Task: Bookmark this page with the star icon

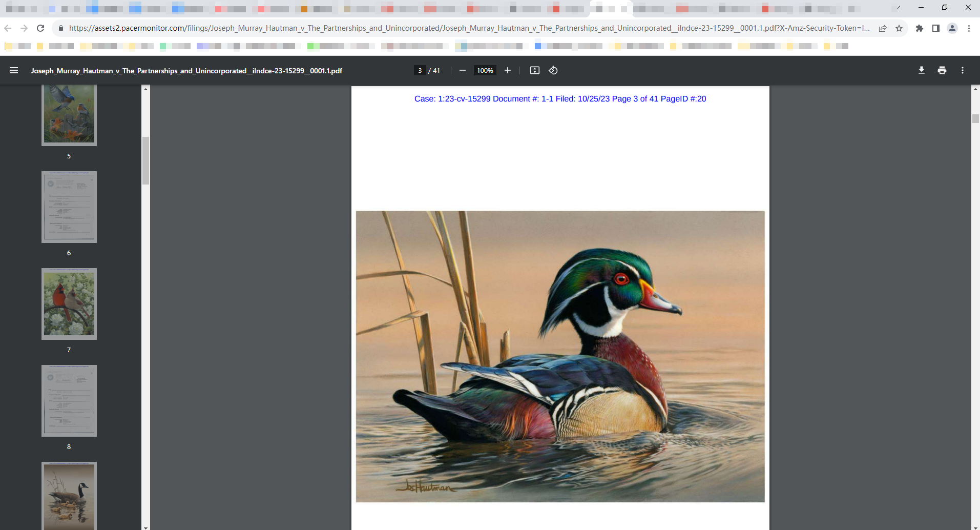Action: (x=899, y=28)
